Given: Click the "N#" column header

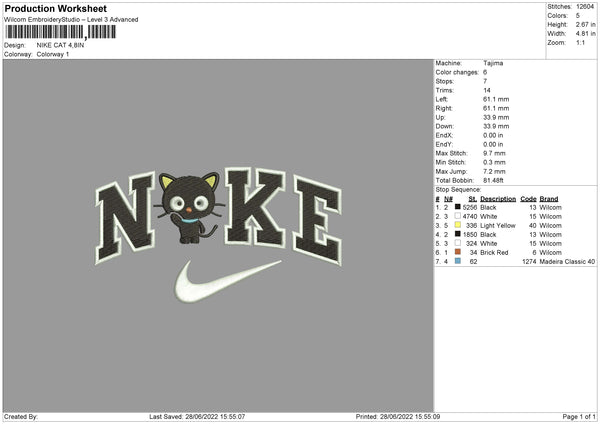Looking at the screenshot, I should tap(448, 199).
